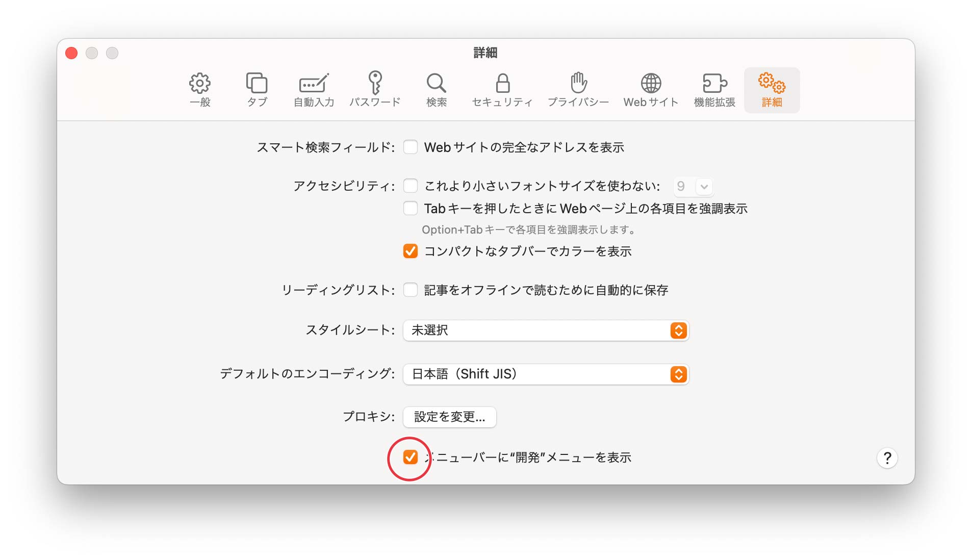Open the 自動入力 (AutoFill) pane

[314, 90]
